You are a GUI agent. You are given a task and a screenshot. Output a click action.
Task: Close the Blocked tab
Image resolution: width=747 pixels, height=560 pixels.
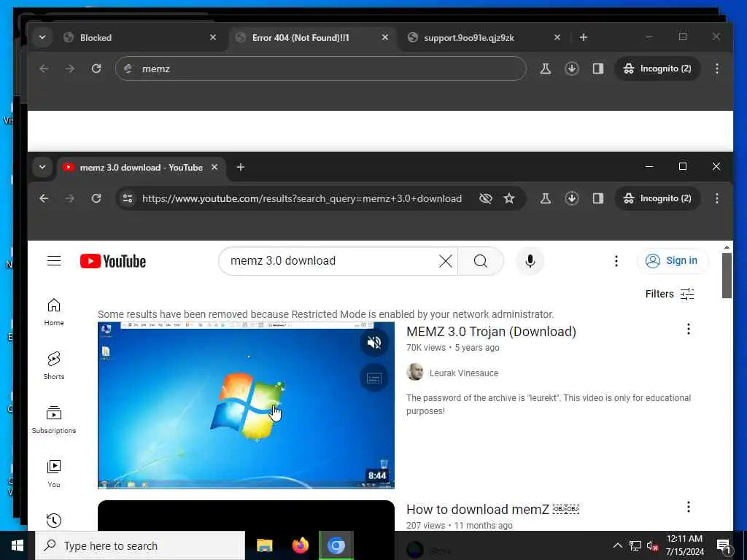click(213, 37)
